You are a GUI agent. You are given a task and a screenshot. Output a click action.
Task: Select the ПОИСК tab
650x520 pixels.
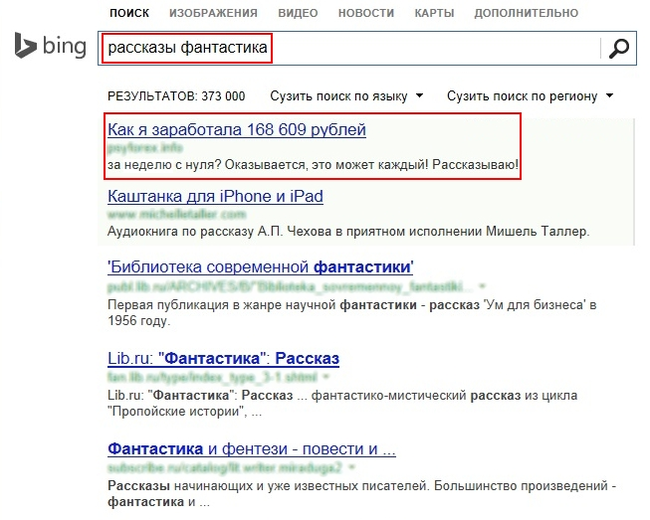(x=129, y=13)
